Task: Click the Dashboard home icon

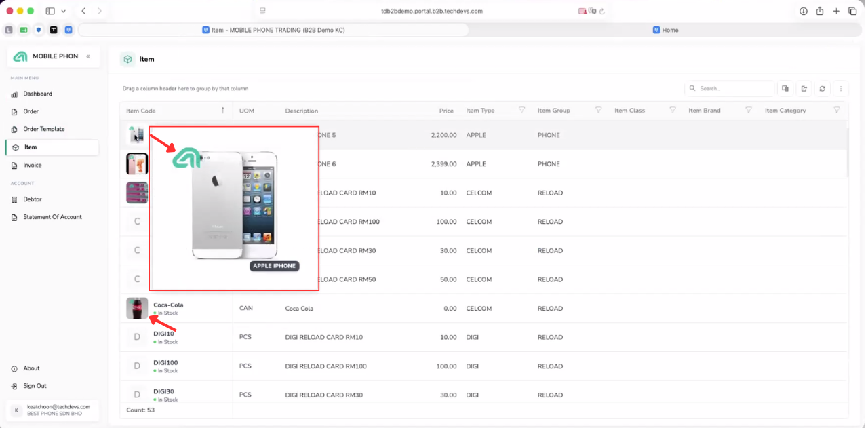Action: (15, 94)
